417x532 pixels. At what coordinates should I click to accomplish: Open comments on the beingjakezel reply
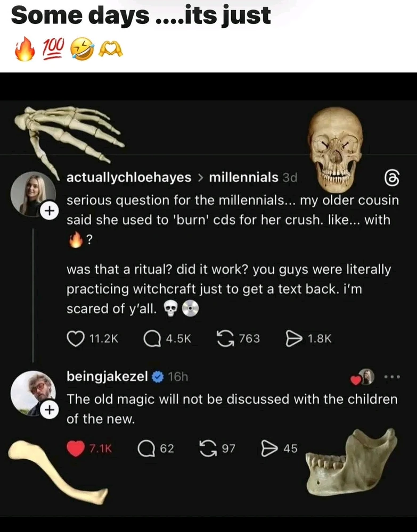[x=146, y=448]
